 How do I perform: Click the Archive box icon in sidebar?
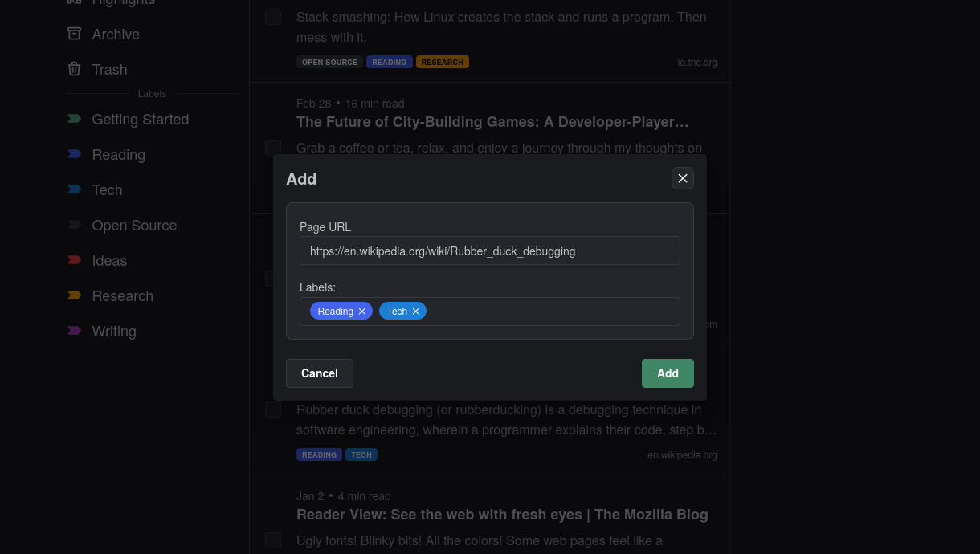coord(75,34)
